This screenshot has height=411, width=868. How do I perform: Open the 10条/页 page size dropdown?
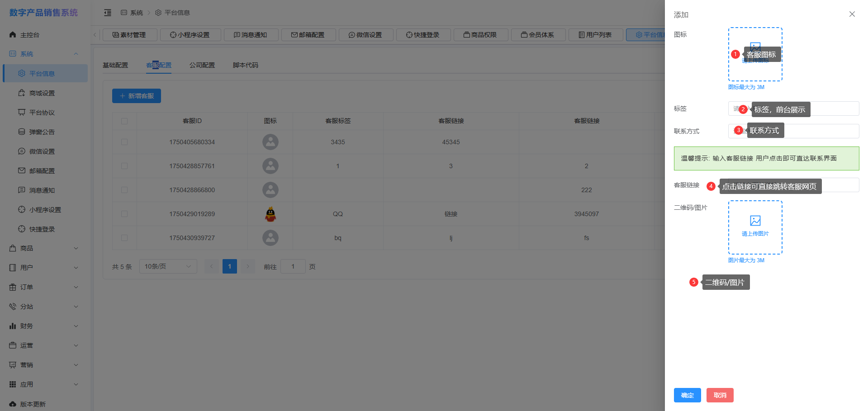point(168,266)
